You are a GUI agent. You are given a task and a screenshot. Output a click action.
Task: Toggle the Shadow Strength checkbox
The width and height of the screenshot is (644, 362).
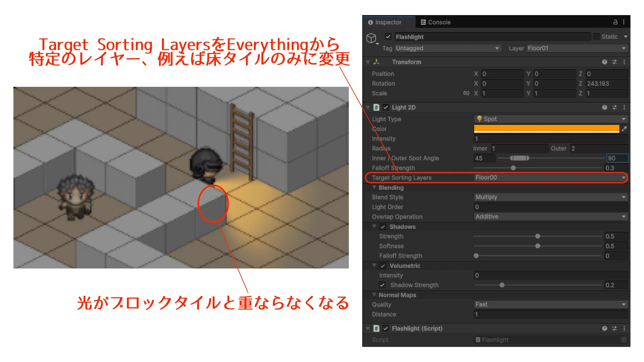pyautogui.click(x=382, y=285)
